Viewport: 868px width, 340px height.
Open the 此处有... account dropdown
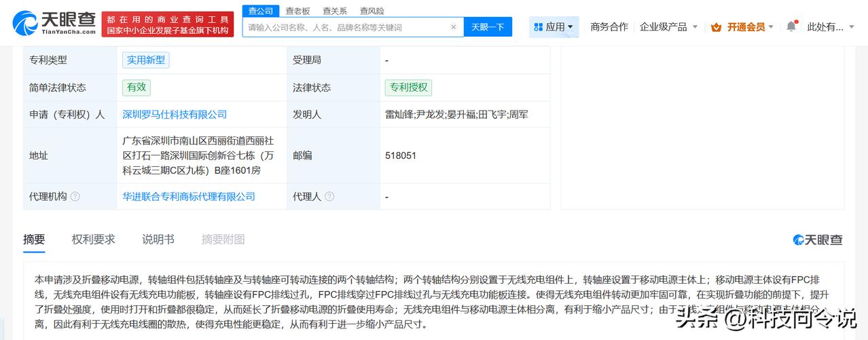coord(830,27)
